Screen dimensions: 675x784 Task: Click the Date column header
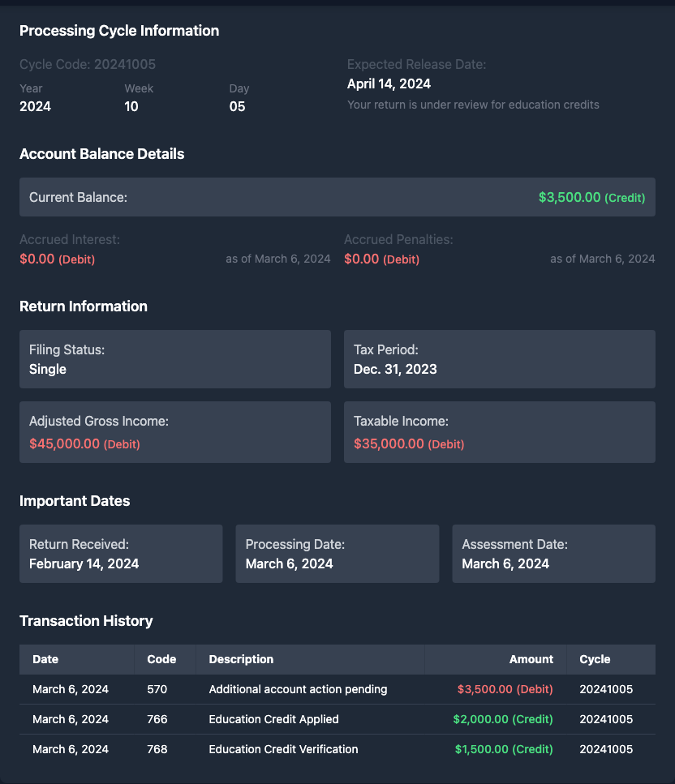pos(45,659)
